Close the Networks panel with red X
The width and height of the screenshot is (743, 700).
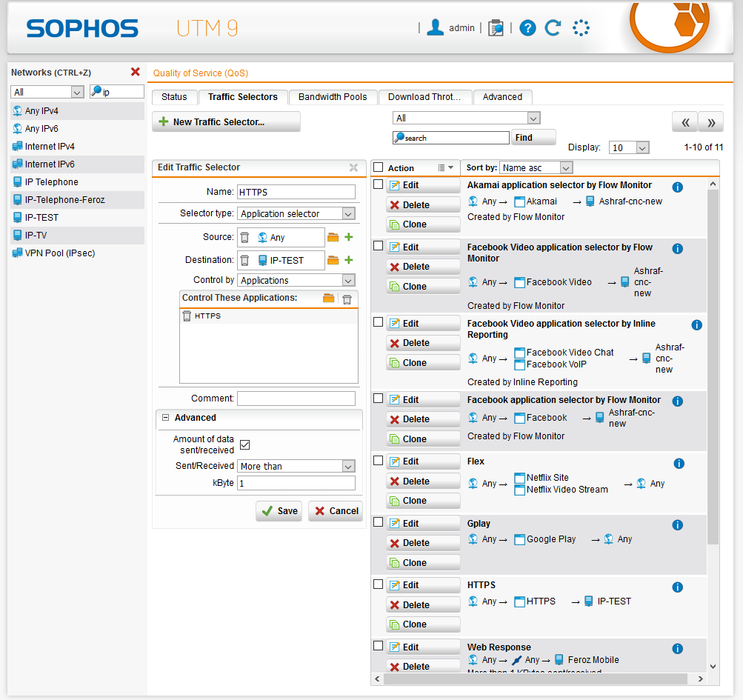135,72
